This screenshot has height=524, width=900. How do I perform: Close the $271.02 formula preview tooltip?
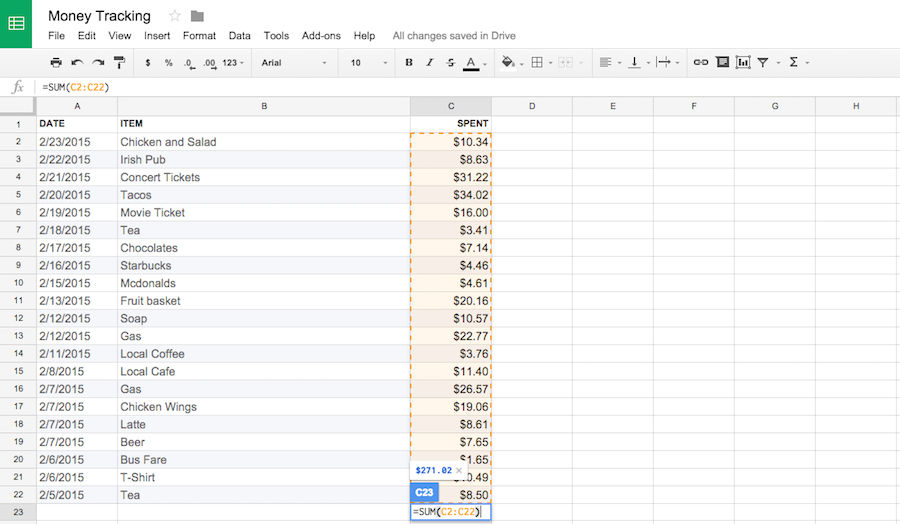pyautogui.click(x=459, y=470)
